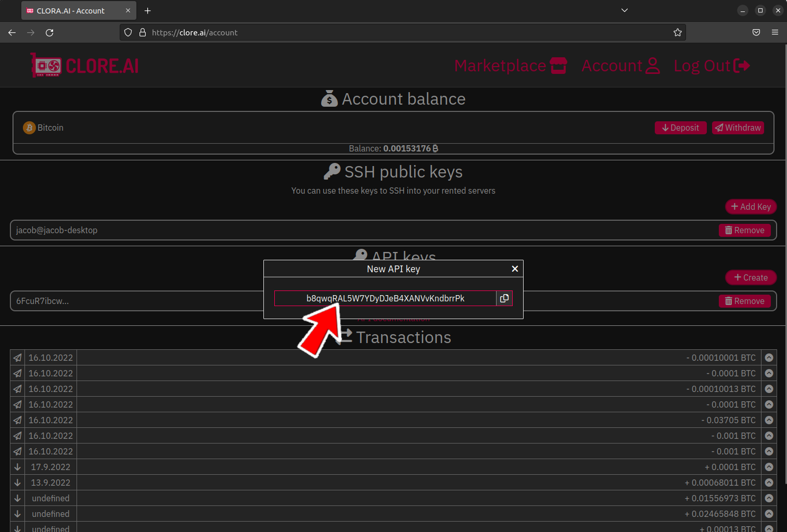
Task: Expand the first 16.10.2022 transaction details
Action: (769, 358)
